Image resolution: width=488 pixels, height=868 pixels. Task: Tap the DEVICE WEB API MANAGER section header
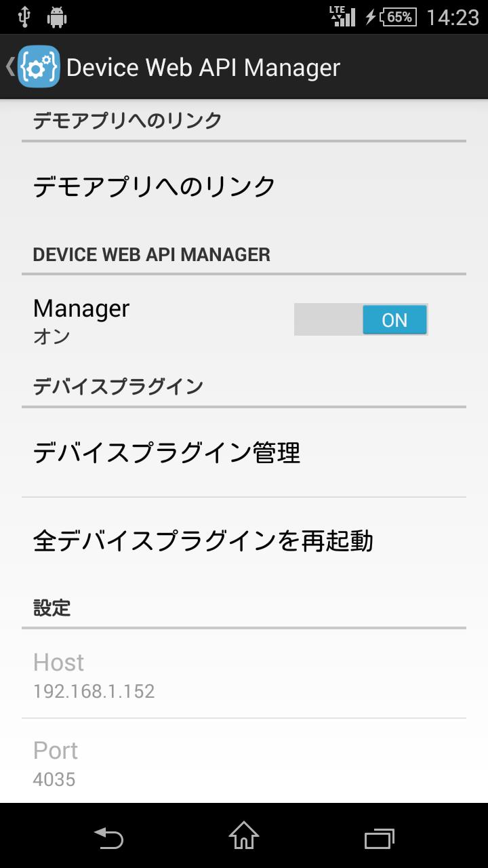pyautogui.click(x=152, y=254)
